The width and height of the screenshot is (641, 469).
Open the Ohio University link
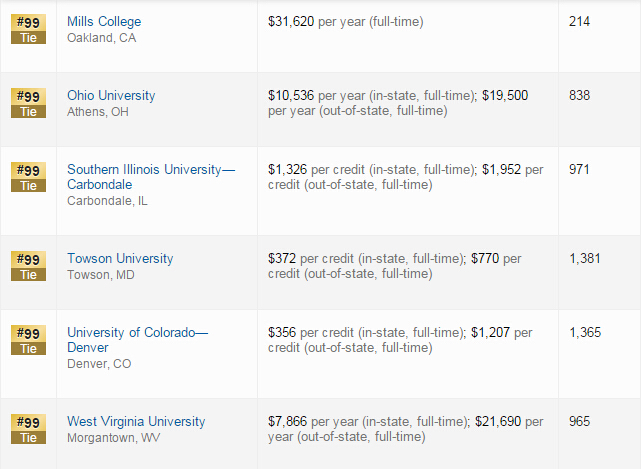coord(111,95)
